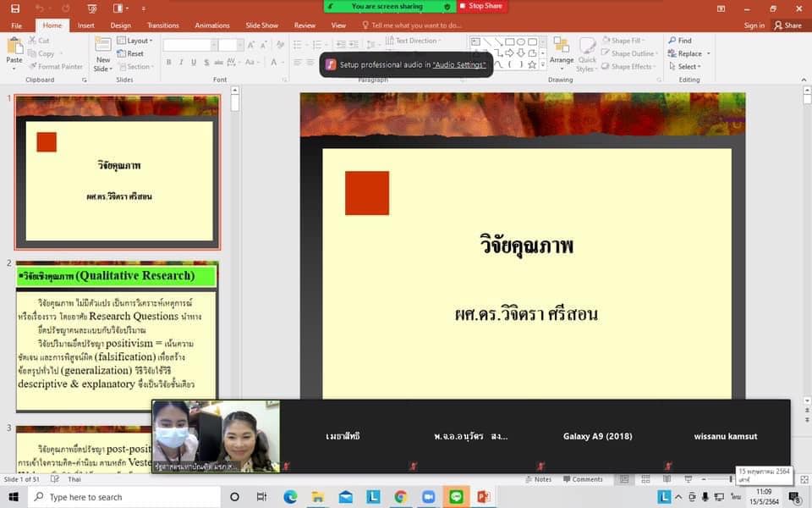
Task: Switch to the Slide Show tab
Action: coord(261,25)
